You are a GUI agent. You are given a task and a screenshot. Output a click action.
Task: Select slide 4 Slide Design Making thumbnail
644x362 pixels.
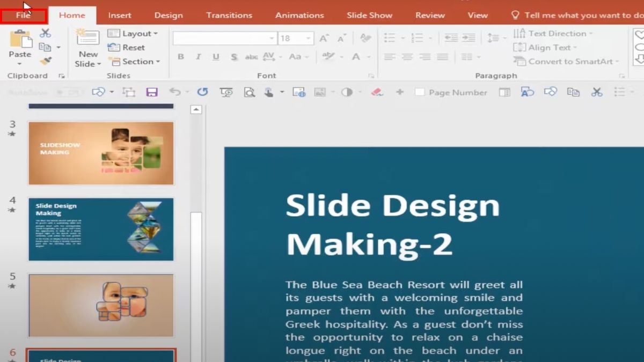[x=101, y=229]
